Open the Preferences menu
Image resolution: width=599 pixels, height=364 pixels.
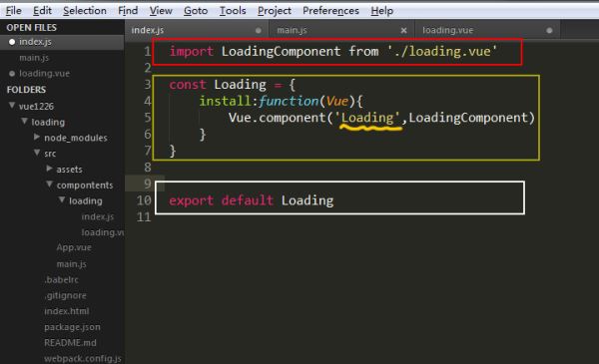330,11
